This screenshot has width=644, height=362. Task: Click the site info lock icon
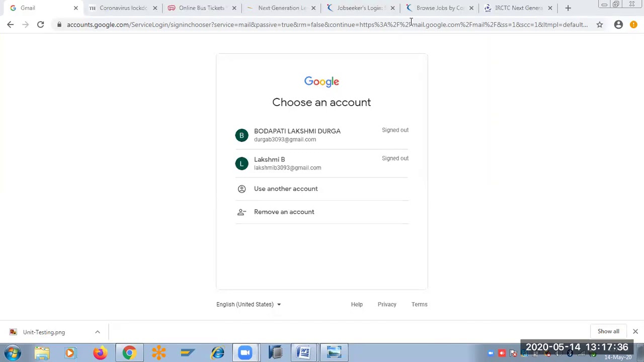pos(59,24)
